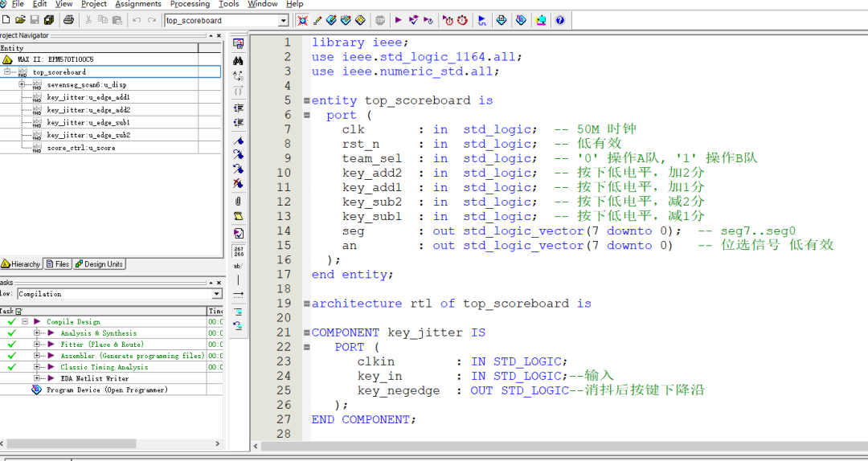Click the Help question mark icon
868x461 pixels.
point(559,20)
